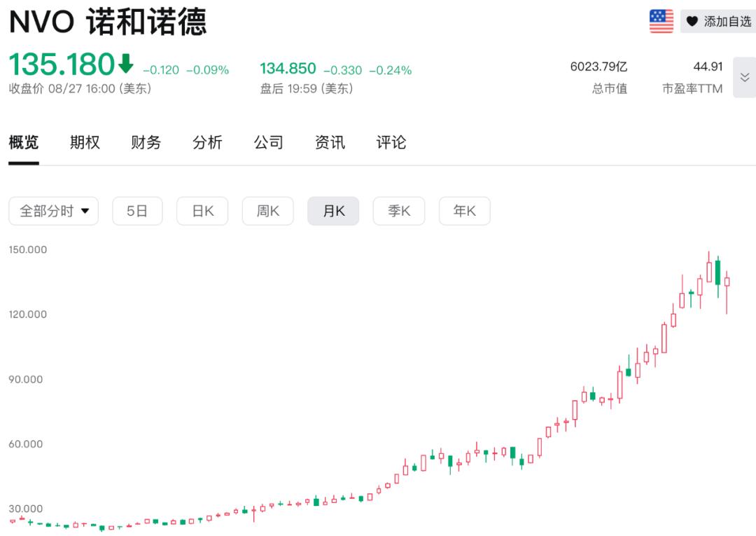The height and width of the screenshot is (536, 756).
Task: Select the 日K chart
Action: point(202,211)
